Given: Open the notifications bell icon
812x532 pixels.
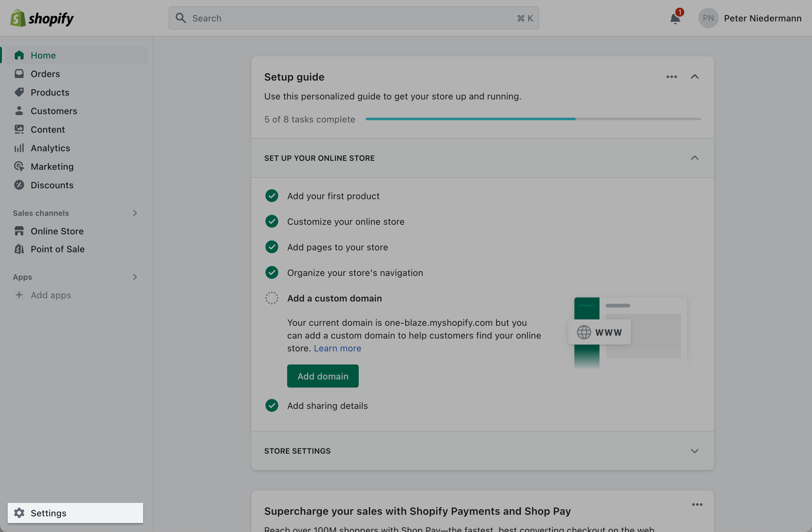Looking at the screenshot, I should 675,18.
